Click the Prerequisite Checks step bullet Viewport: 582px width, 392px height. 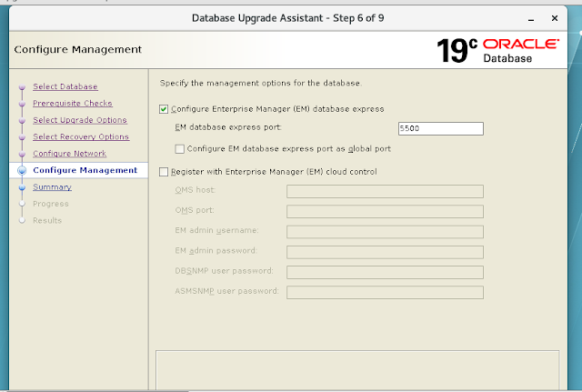(x=22, y=104)
